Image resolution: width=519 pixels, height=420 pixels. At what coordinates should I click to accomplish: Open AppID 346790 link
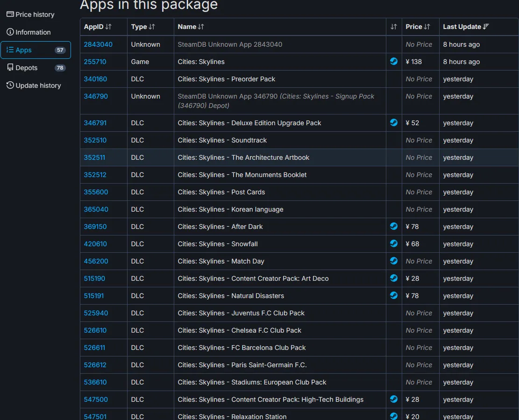tap(96, 96)
